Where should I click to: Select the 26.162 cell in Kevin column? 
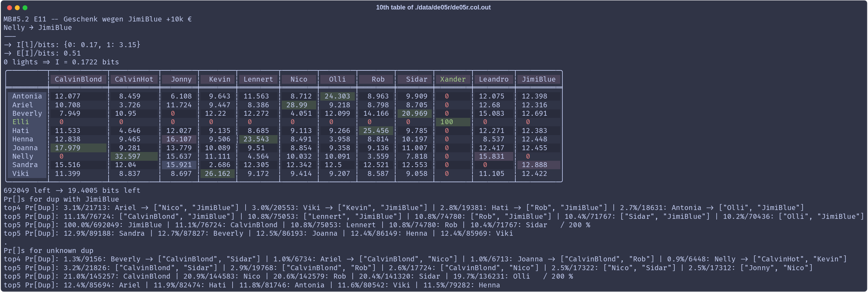pos(217,173)
